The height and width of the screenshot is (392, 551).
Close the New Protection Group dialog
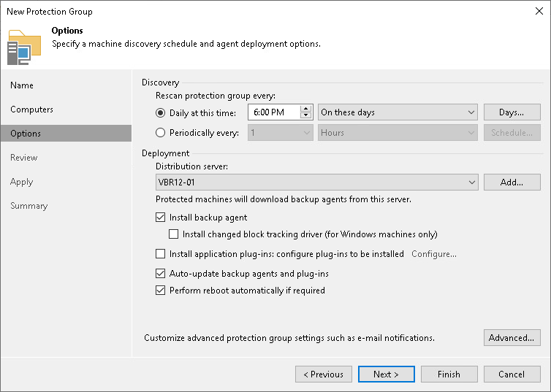[539, 12]
